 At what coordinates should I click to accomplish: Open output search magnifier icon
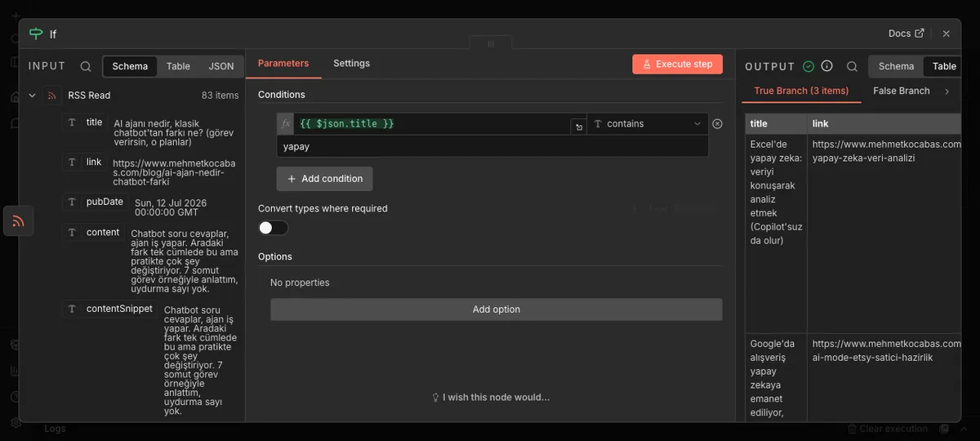pos(852,66)
